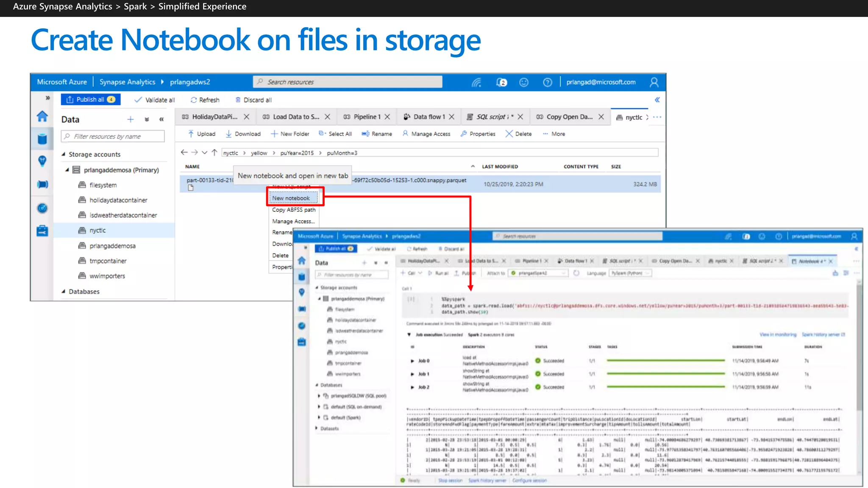Open the View in monitoring link
Screen dimensions: 868x488
coord(778,335)
